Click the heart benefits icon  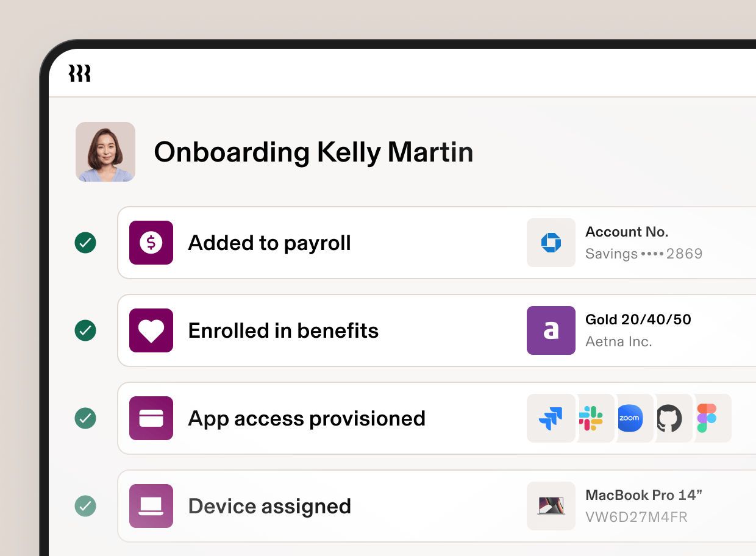pyautogui.click(x=151, y=330)
